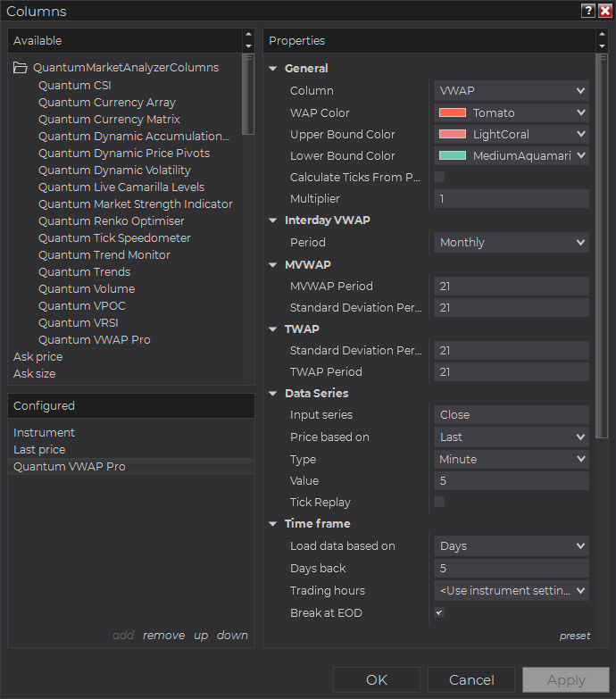Viewport: 616px width, 699px height.
Task: Open the Upper Bound Color LightCoral dropdown
Action: point(512,134)
